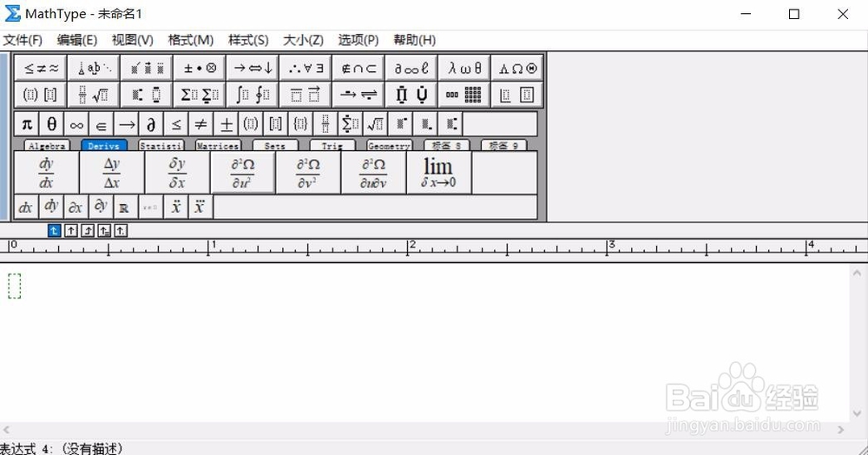Open the integral templates palette
This screenshot has height=455, width=868.
tap(253, 95)
